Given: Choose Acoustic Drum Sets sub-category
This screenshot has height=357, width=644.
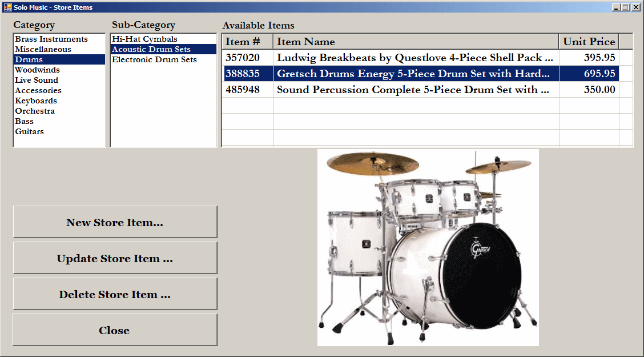Looking at the screenshot, I should point(163,49).
